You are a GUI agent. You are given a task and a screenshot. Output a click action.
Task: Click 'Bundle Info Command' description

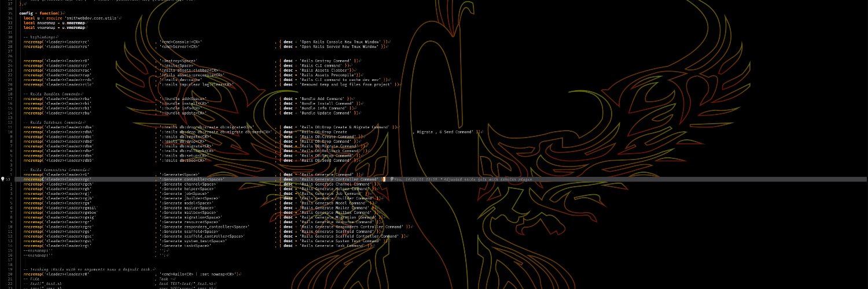coord(325,108)
